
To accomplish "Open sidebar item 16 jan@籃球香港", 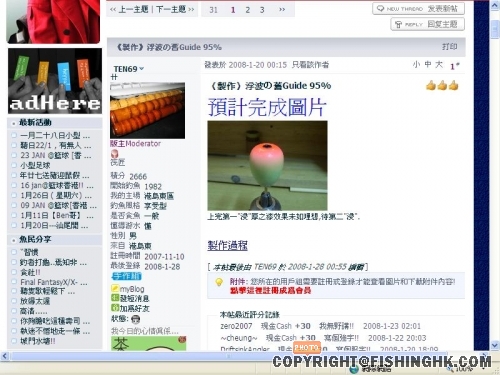I will tap(57, 185).
